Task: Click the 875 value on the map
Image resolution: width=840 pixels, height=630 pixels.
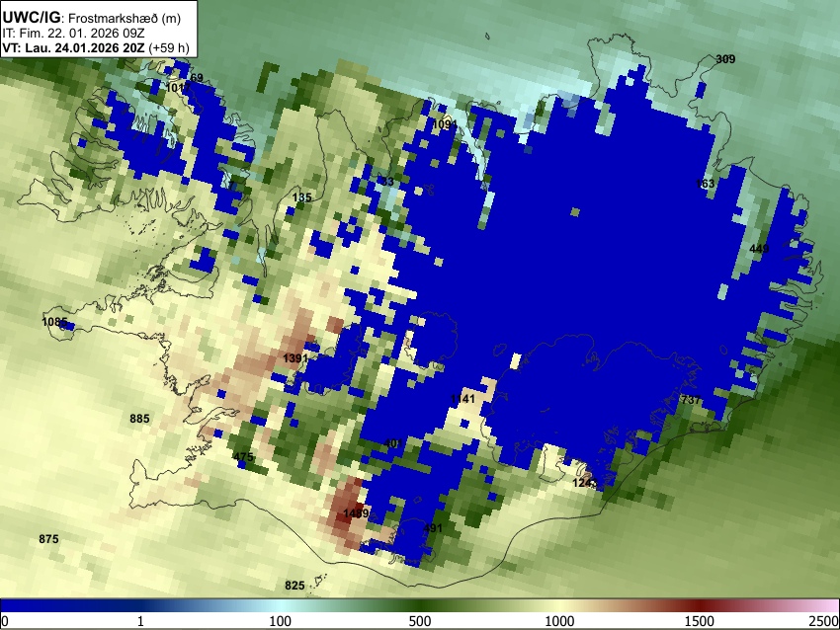Action: 48,539
